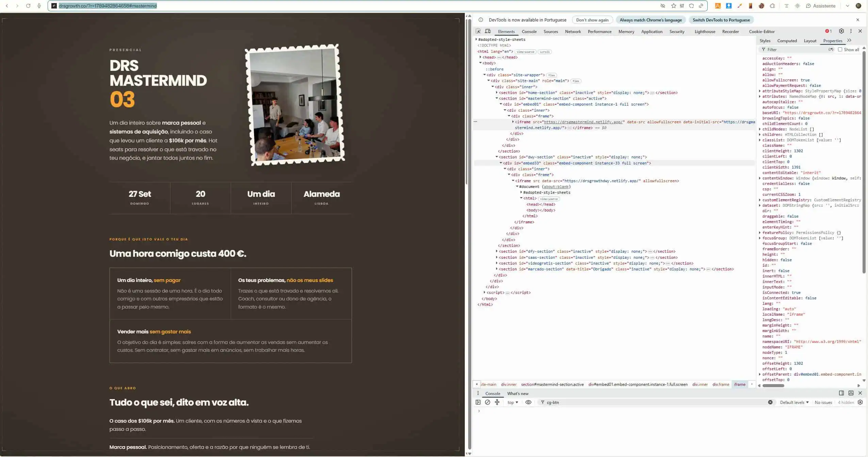The image size is (868, 457).
Task: Collapse the mastermind-section node
Action: coord(497,98)
